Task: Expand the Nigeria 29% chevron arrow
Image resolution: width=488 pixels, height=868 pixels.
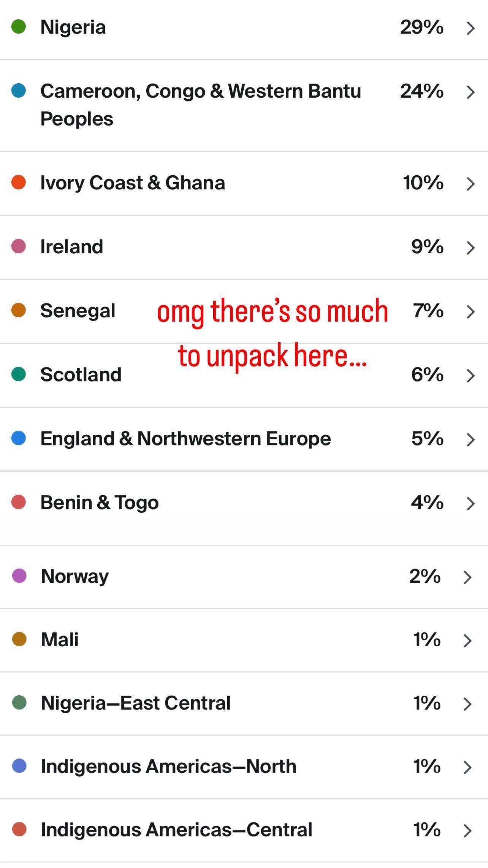Action: click(471, 28)
